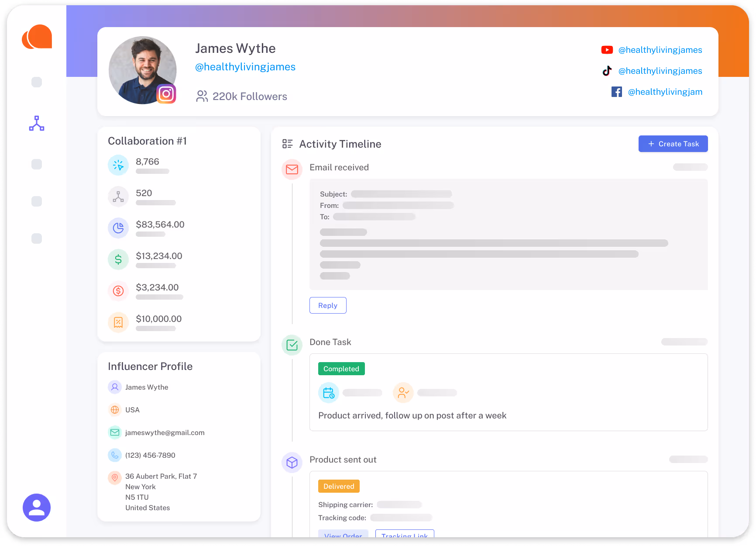Click the Completed status badge
Screen dimensions: 756x546
(341, 369)
